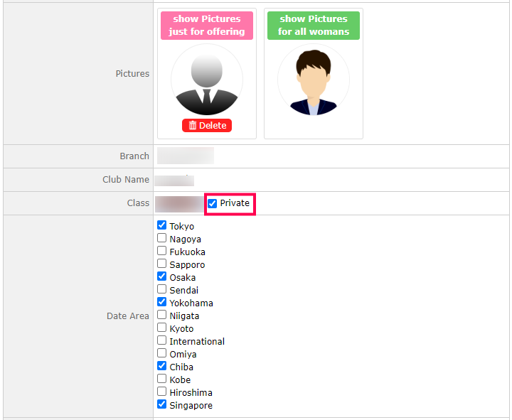Uncheck the Tokyo date area
The width and height of the screenshot is (512, 420).
click(x=162, y=225)
